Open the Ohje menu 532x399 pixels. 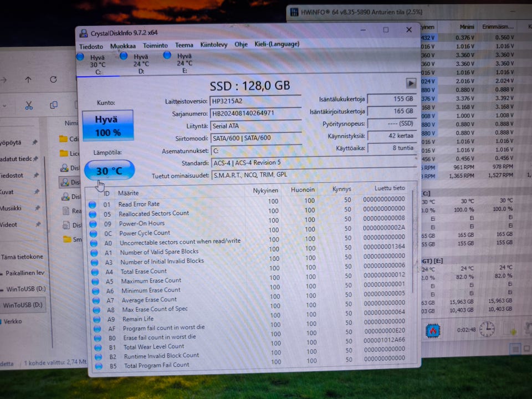pyautogui.click(x=241, y=44)
